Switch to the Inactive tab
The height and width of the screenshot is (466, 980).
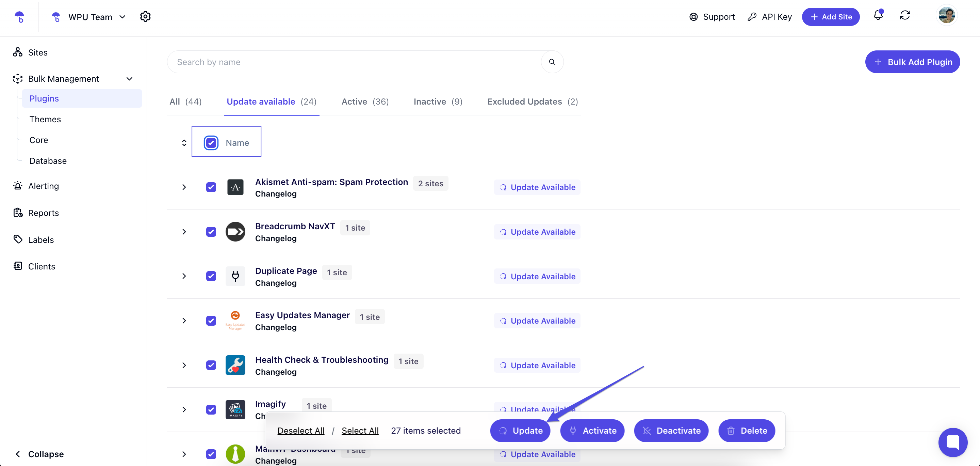438,102
